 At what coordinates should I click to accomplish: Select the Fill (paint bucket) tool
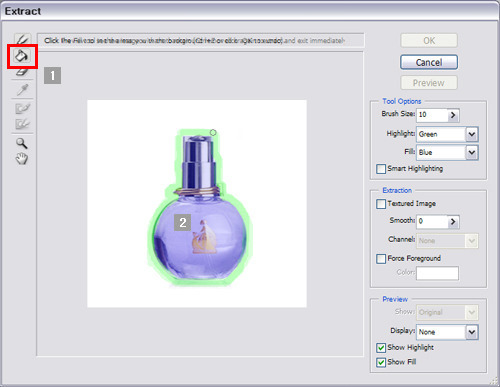pyautogui.click(x=22, y=56)
